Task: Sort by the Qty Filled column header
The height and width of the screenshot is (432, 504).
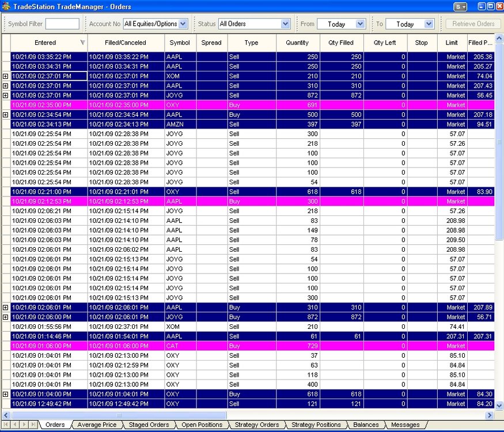Action: click(x=342, y=43)
